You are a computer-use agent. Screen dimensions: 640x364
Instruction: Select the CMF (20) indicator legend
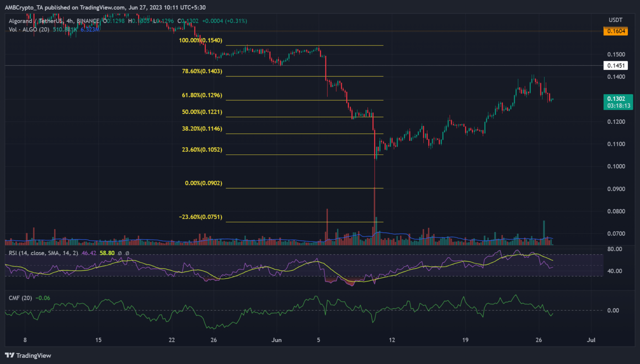[20, 298]
